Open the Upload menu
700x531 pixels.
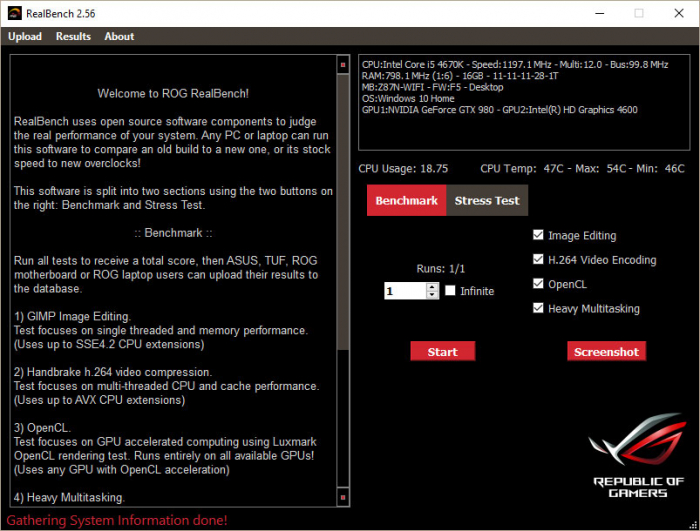[x=25, y=36]
